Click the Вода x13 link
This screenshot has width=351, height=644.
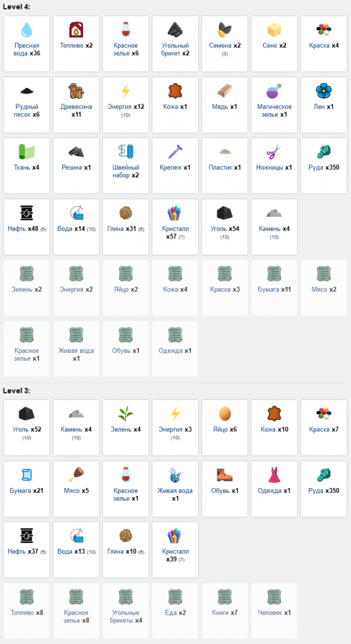[x=73, y=552]
